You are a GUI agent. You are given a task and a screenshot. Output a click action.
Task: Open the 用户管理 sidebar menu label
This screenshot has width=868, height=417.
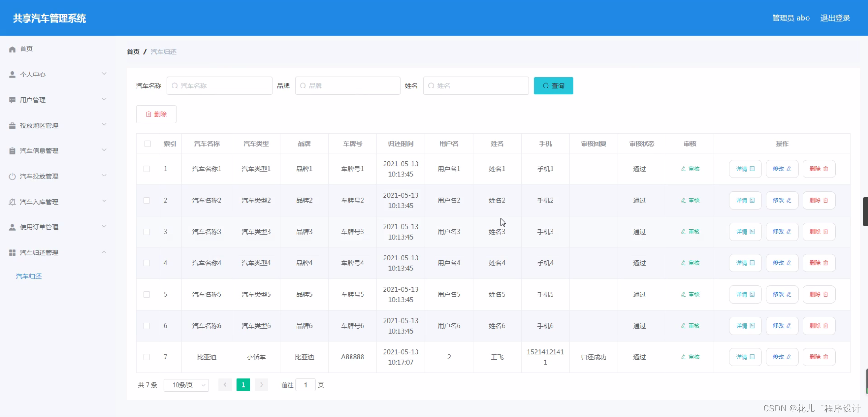33,100
